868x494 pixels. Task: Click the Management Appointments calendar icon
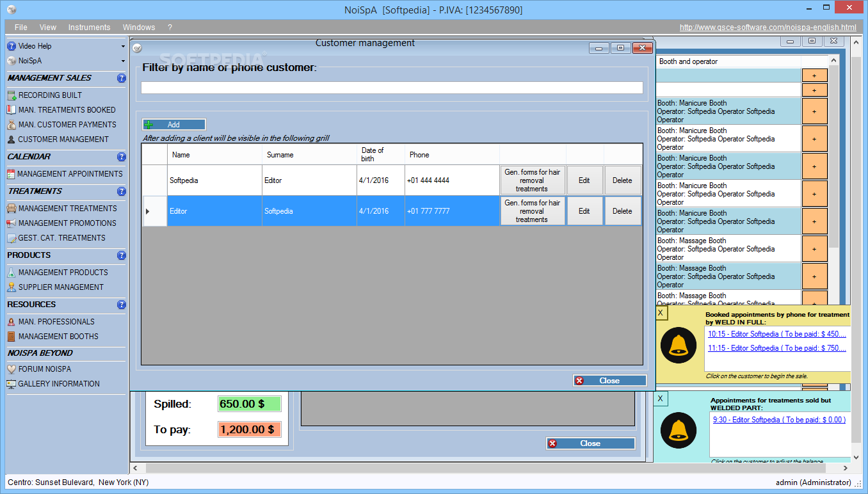tap(12, 174)
